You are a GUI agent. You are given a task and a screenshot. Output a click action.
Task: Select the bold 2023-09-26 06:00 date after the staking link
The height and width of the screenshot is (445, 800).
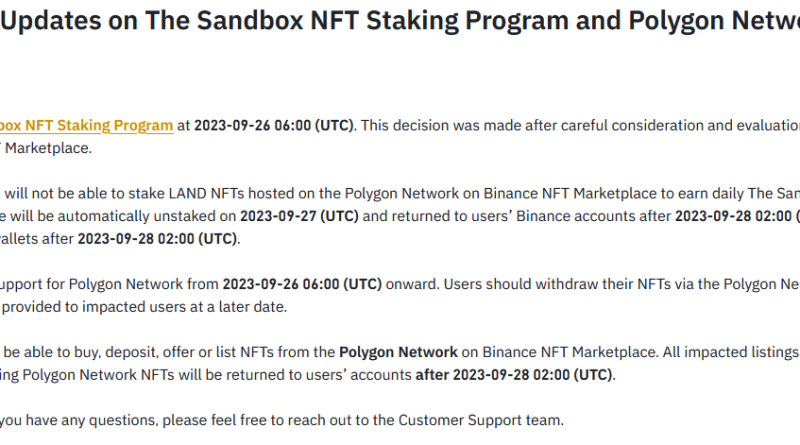[x=274, y=126]
